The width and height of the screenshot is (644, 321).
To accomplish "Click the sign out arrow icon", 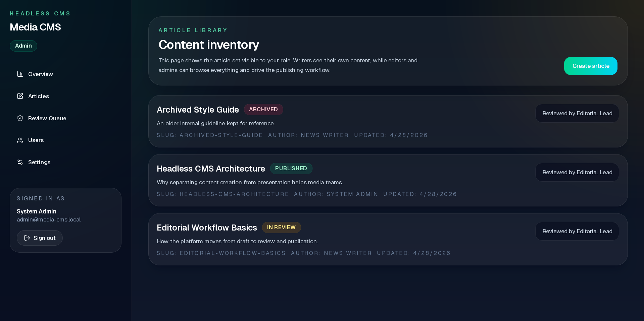I will (x=27, y=238).
